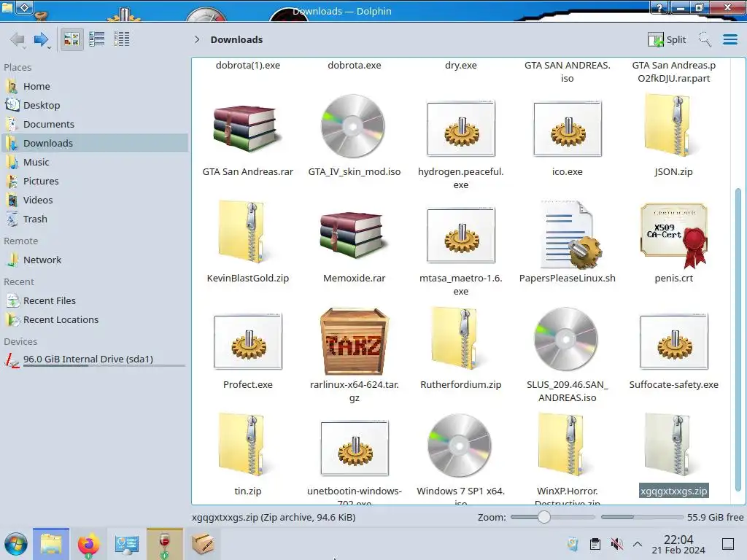Click dry.exe file name
This screenshot has height=560, width=747.
tap(461, 65)
